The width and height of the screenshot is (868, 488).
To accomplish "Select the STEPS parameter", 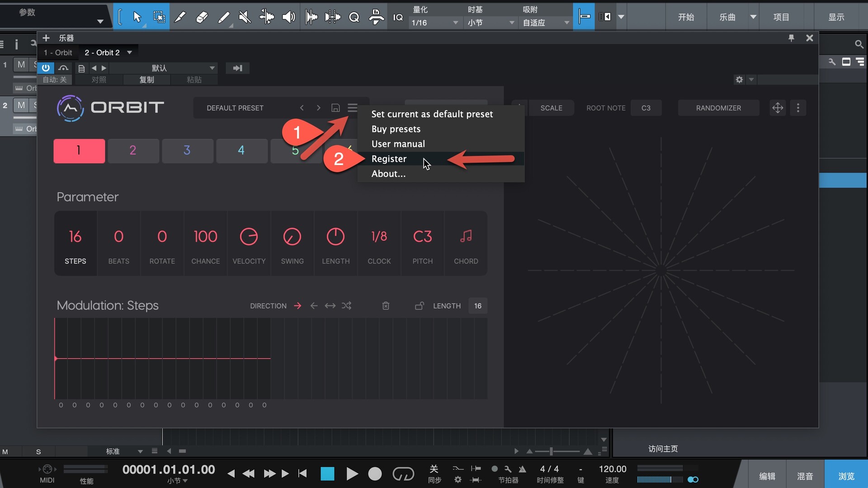I will (75, 244).
